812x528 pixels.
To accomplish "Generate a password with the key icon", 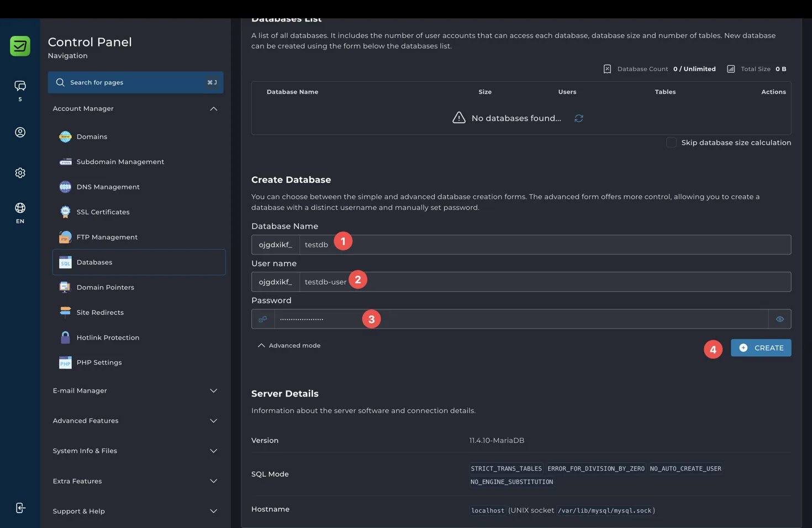I will (263, 319).
